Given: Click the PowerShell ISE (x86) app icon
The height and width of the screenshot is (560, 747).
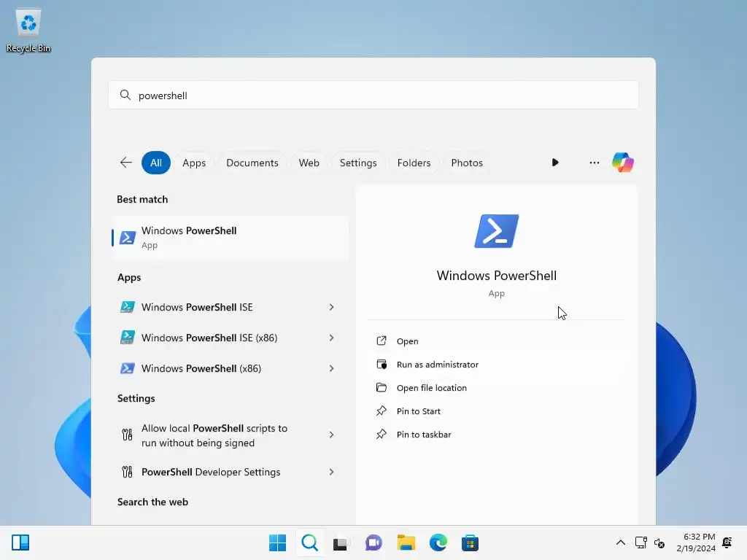Looking at the screenshot, I should pos(127,338).
